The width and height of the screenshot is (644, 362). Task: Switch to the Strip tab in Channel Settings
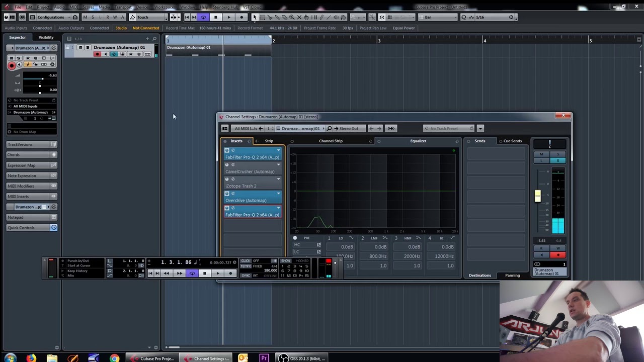(x=269, y=141)
